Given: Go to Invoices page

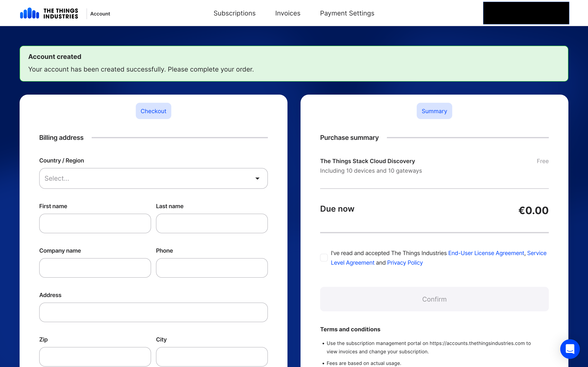Looking at the screenshot, I should click(288, 13).
